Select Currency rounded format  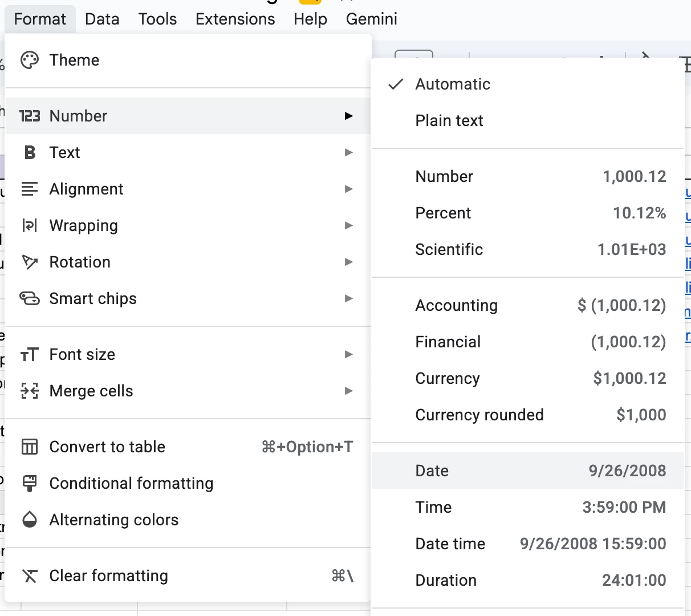click(x=479, y=415)
